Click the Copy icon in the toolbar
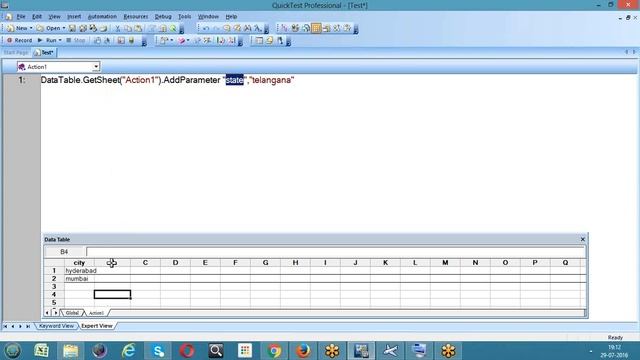The height and width of the screenshot is (360, 640). click(128, 28)
